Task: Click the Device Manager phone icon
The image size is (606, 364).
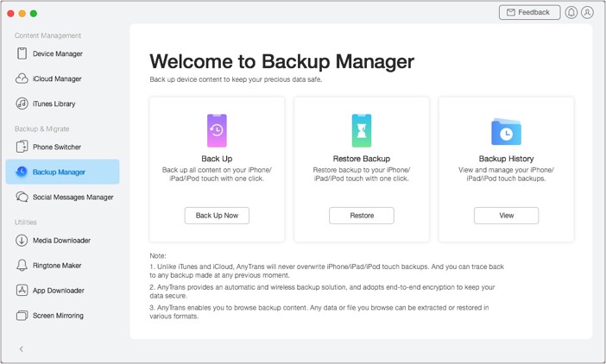Action: point(22,53)
